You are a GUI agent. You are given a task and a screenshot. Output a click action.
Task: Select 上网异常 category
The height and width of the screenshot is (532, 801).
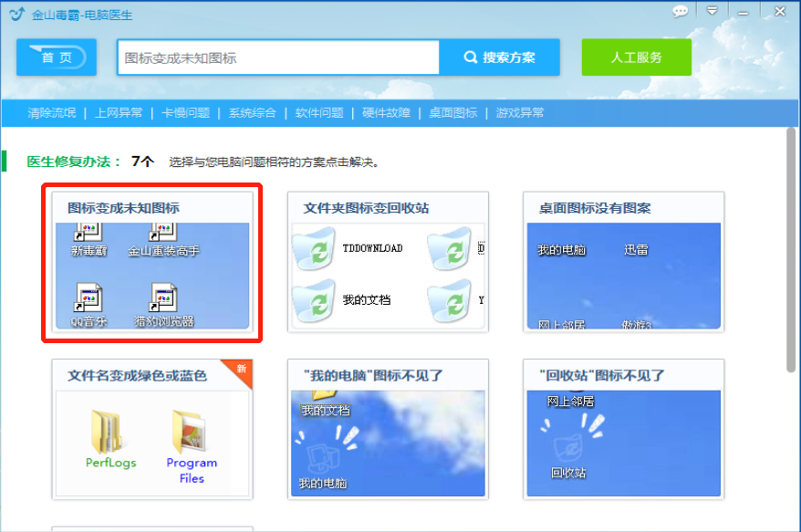point(119,113)
